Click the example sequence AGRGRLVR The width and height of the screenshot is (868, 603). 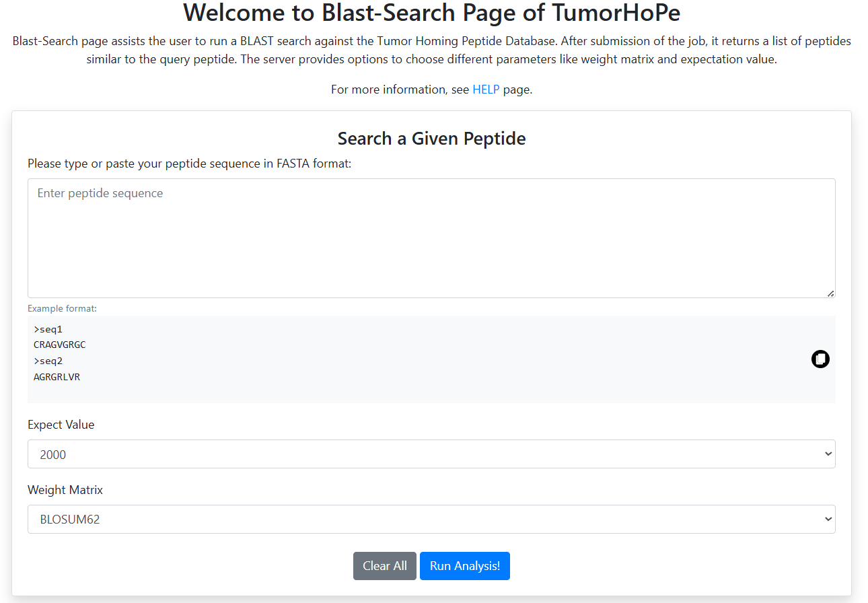click(x=57, y=377)
